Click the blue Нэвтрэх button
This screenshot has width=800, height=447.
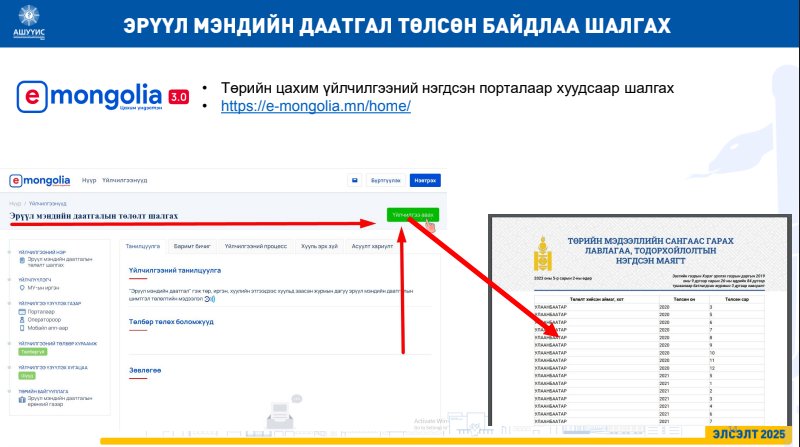click(424, 180)
